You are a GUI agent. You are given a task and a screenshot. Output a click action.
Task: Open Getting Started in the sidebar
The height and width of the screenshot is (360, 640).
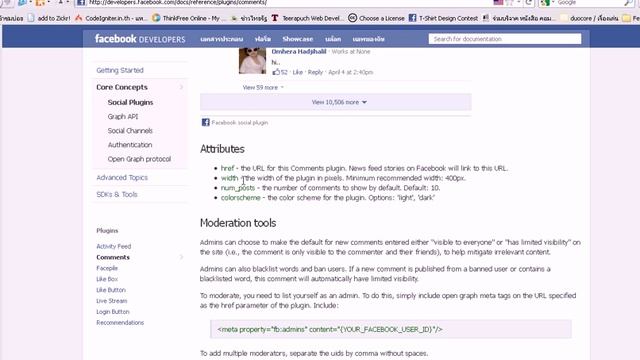click(120, 70)
